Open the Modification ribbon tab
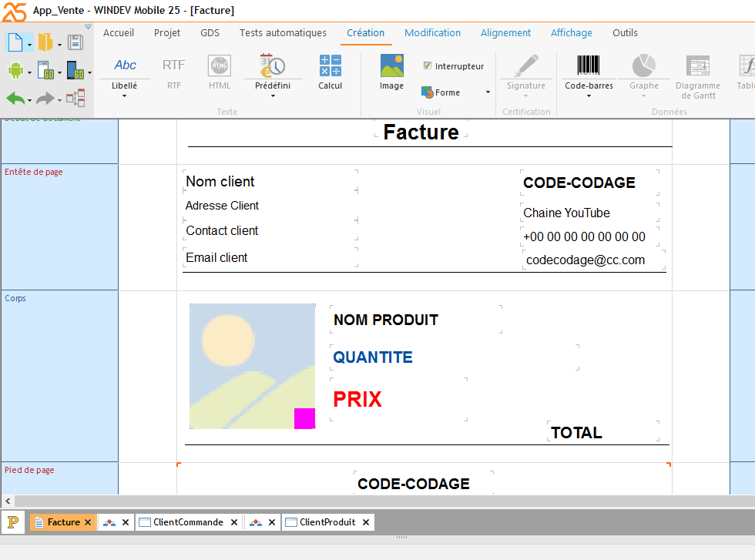 tap(432, 33)
